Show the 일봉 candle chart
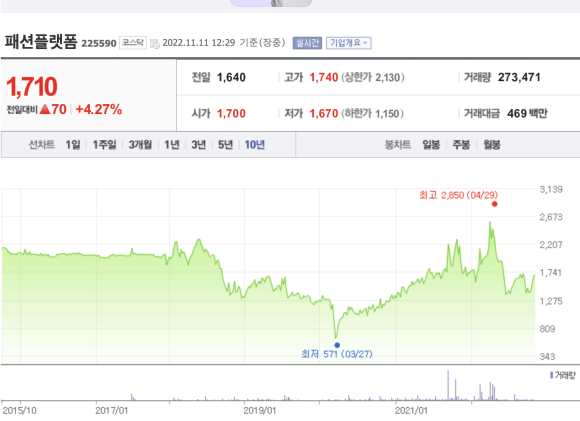The height and width of the screenshot is (421, 580). coord(431,145)
